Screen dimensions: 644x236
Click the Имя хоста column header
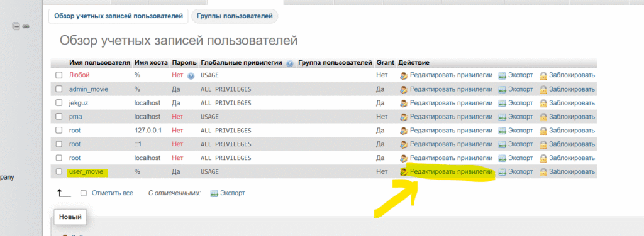(x=151, y=63)
